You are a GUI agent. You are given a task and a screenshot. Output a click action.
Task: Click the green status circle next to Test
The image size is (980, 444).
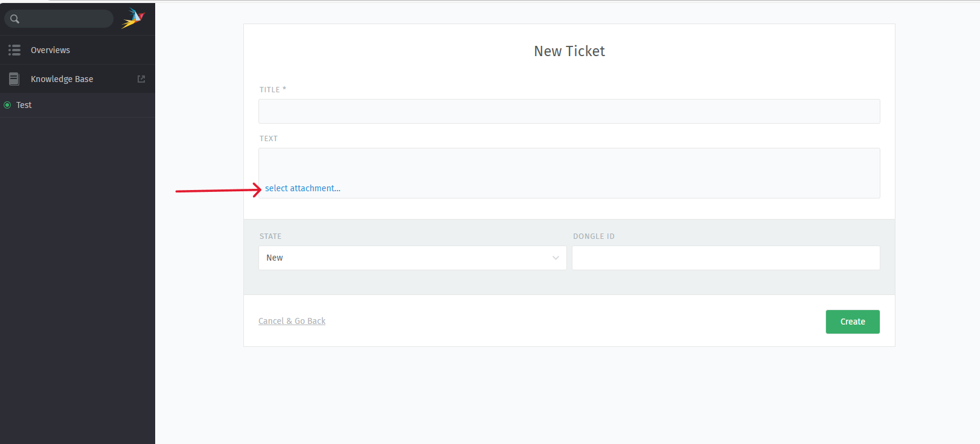click(x=7, y=105)
